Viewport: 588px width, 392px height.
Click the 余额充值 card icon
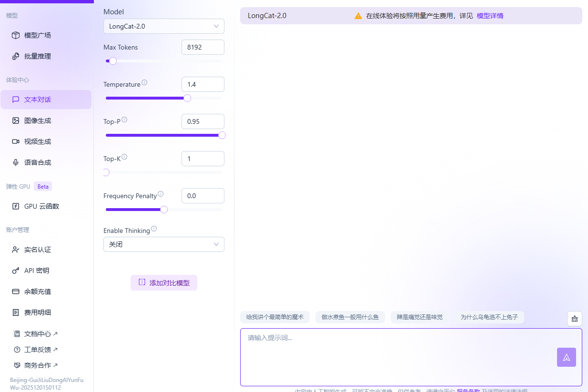[x=16, y=291]
